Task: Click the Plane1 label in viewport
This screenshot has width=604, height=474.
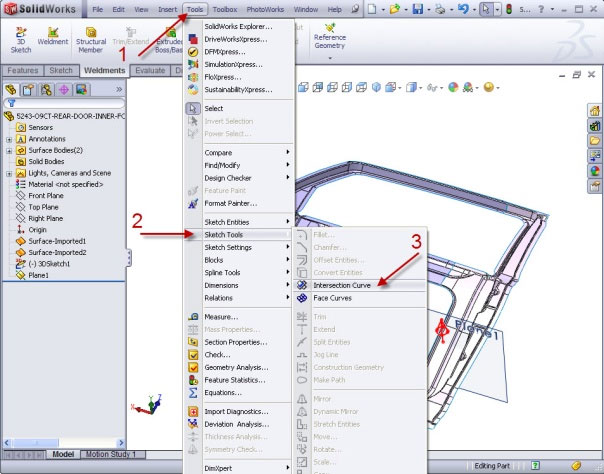Action: point(476,330)
